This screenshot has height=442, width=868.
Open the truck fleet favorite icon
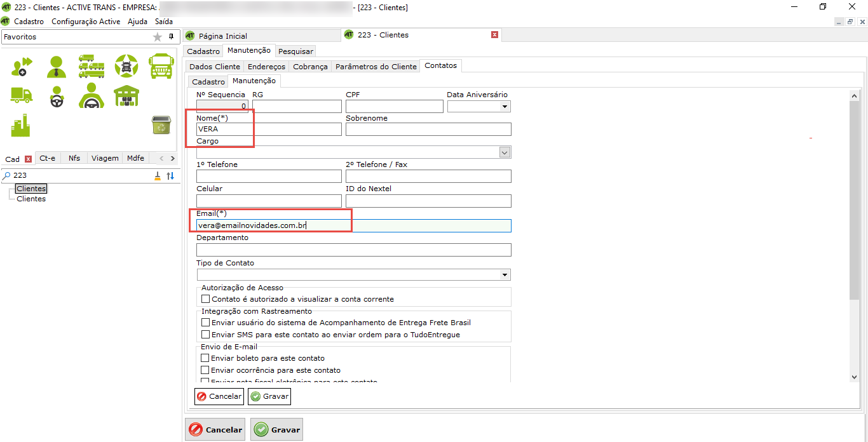point(92,65)
